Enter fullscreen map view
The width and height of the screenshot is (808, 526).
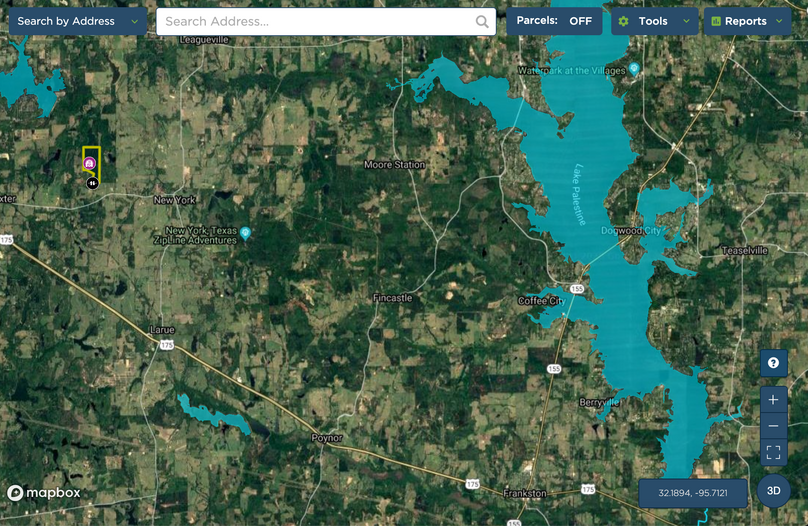[x=773, y=452]
